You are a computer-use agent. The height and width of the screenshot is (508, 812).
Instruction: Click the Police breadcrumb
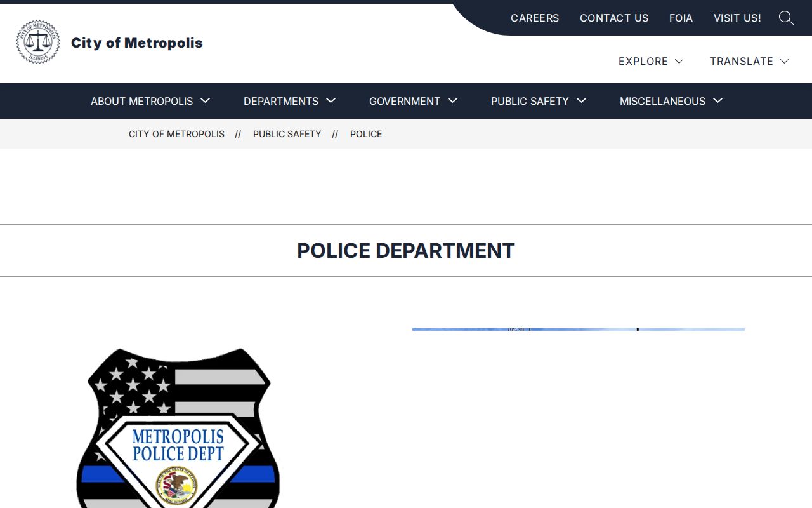click(x=366, y=134)
